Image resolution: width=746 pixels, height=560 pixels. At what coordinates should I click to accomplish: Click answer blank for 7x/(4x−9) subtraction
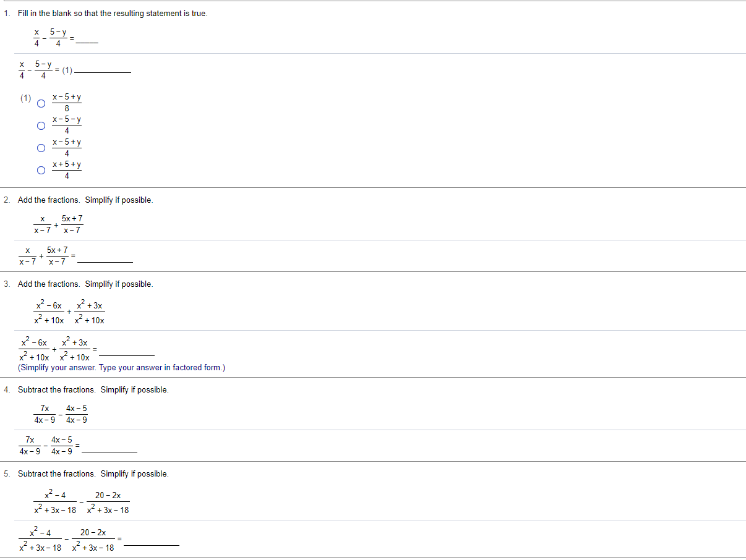(x=109, y=448)
